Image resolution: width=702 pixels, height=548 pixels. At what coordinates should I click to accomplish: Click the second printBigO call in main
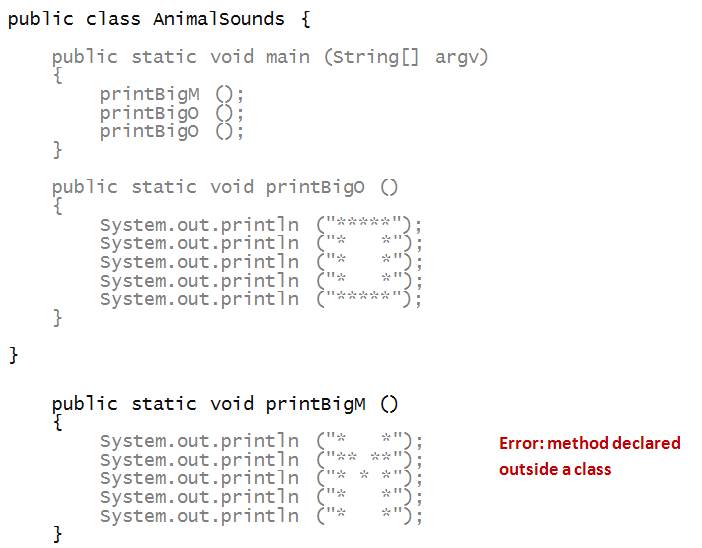[150, 131]
